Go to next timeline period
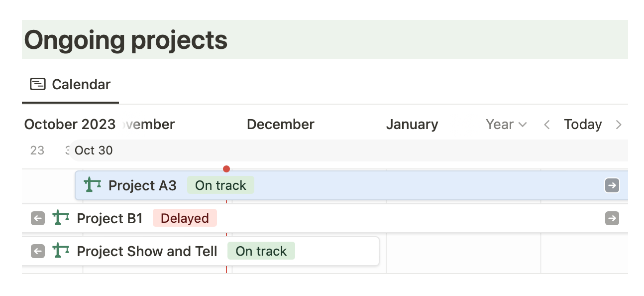This screenshot has height=296, width=644. point(619,125)
